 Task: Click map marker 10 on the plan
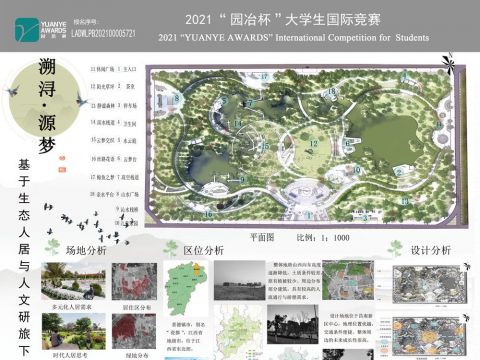point(356,170)
